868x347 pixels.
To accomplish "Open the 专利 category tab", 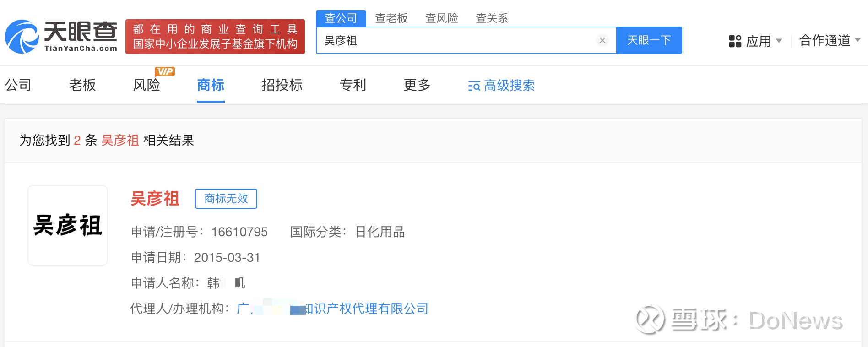I will pyautogui.click(x=353, y=85).
